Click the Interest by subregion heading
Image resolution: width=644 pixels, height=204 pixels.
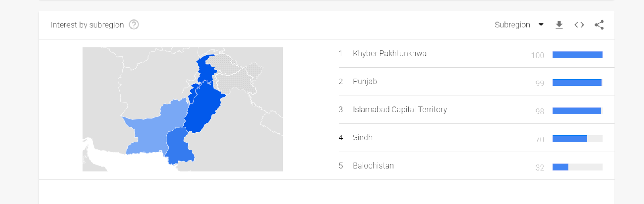(x=87, y=25)
